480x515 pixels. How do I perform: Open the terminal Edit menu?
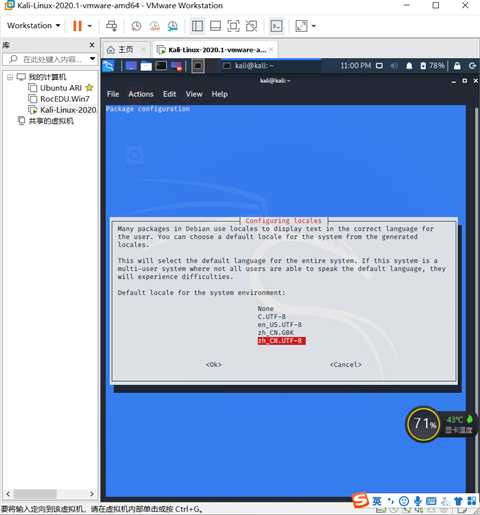169,94
